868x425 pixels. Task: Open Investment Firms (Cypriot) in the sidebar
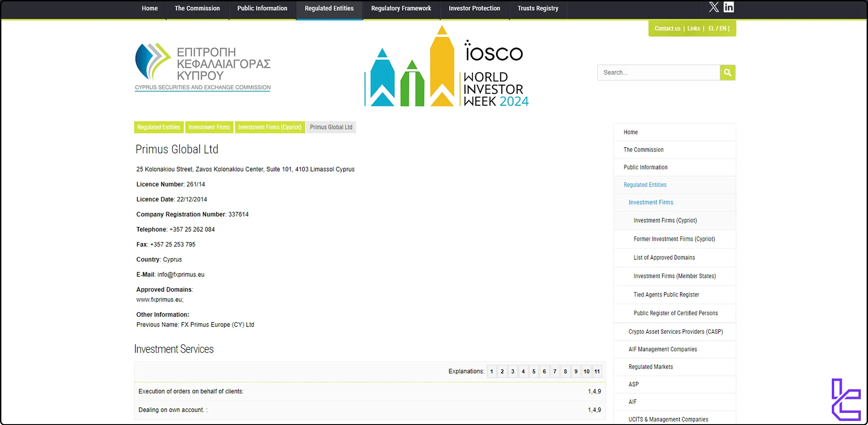(675, 221)
